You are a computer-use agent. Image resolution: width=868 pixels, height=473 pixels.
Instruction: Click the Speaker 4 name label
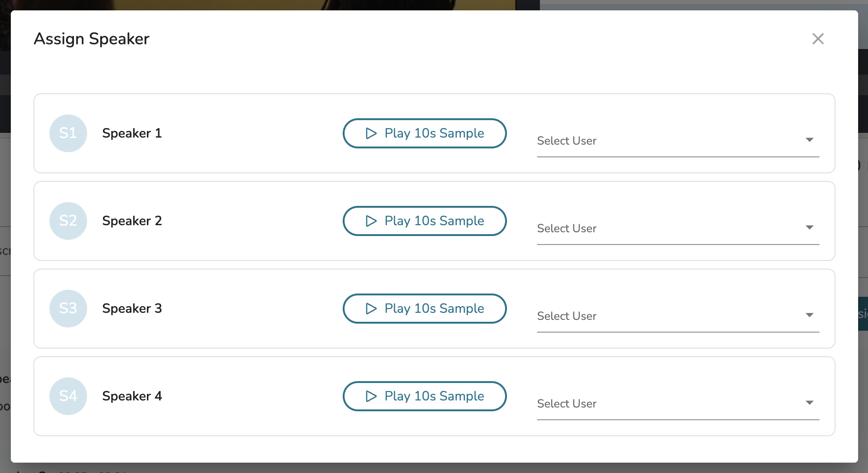[x=132, y=396]
